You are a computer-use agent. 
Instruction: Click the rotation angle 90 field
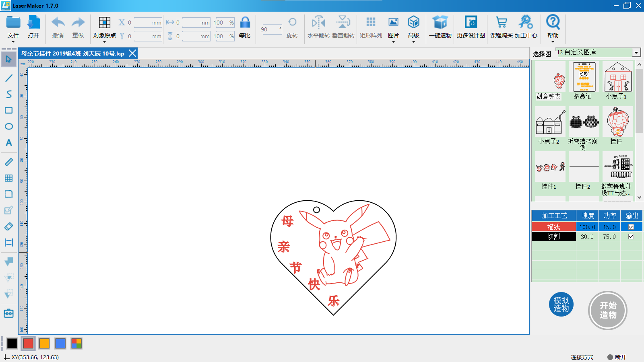click(271, 29)
